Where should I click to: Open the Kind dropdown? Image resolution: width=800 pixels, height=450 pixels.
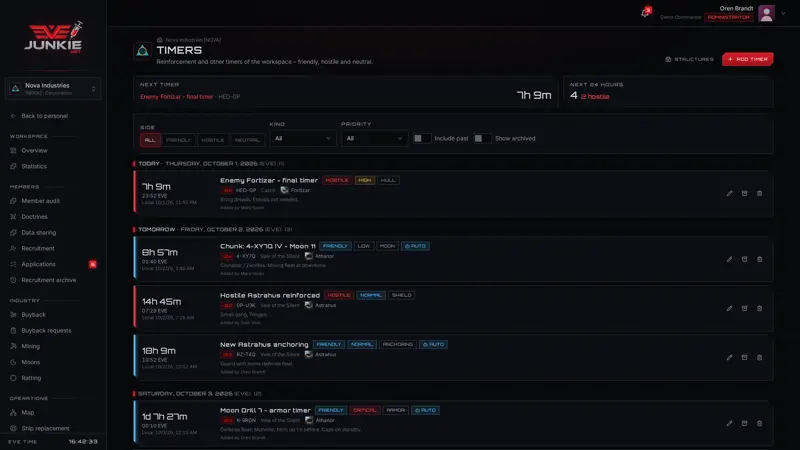click(303, 138)
